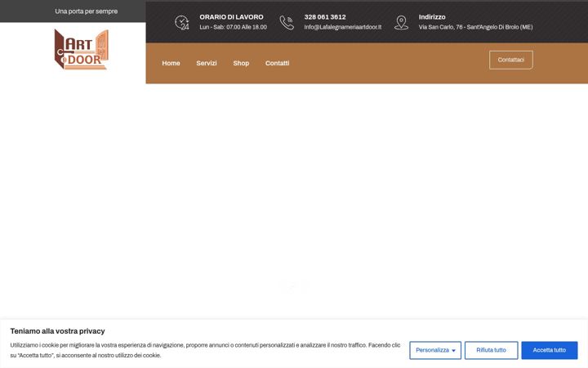The height and width of the screenshot is (368, 588).
Task: Click the Teniamo alla vostra privacy heading
Action: (57, 331)
